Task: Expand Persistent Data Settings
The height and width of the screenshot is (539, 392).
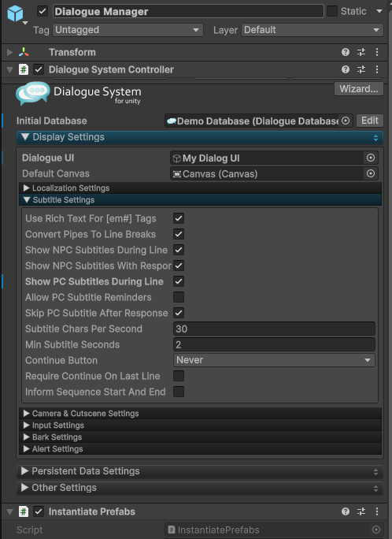Action: (x=24, y=471)
